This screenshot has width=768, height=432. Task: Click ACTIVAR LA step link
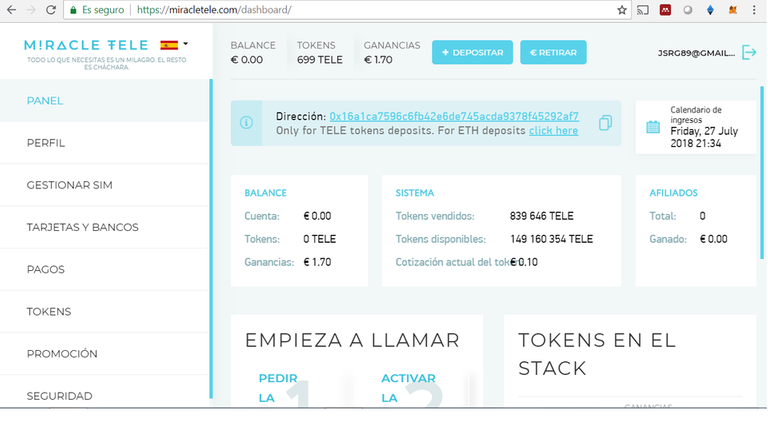(408, 388)
